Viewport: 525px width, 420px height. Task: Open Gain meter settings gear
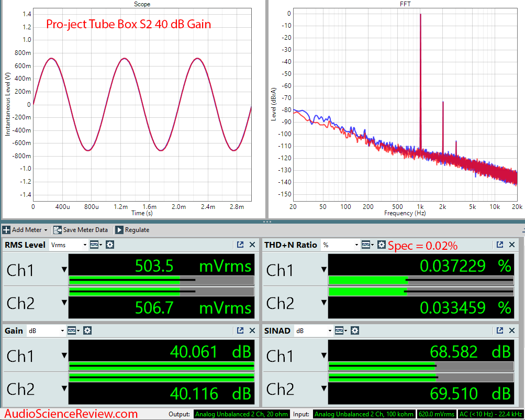87,330
